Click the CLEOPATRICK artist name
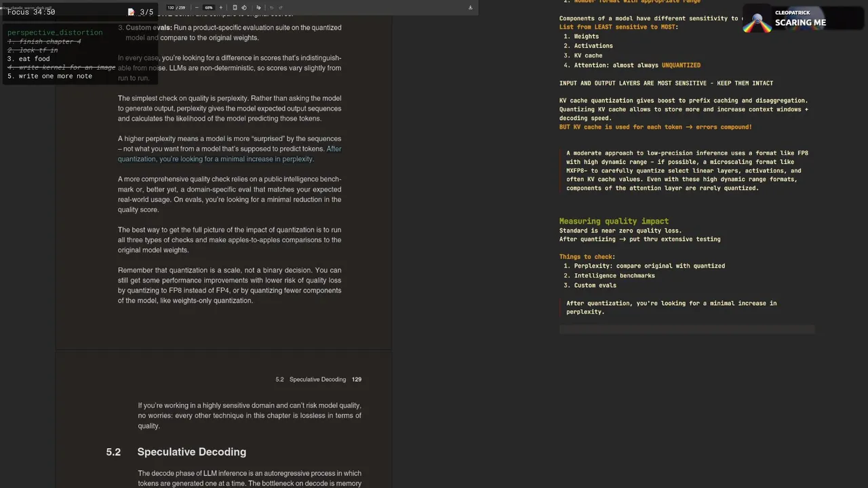The height and width of the screenshot is (488, 868). [x=792, y=13]
